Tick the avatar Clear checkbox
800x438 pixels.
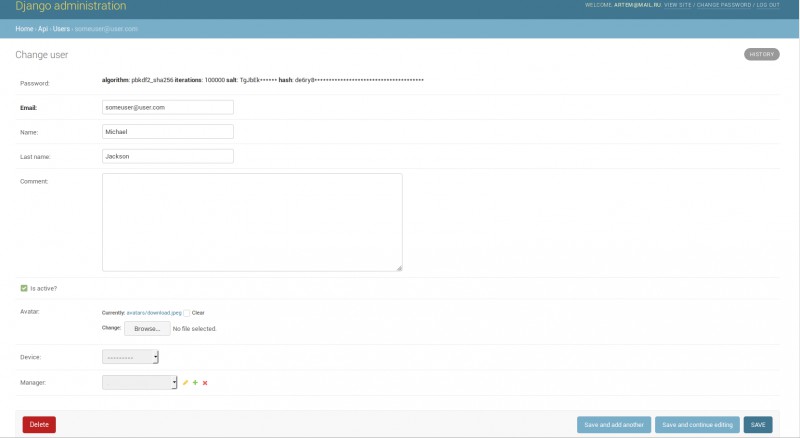click(187, 313)
